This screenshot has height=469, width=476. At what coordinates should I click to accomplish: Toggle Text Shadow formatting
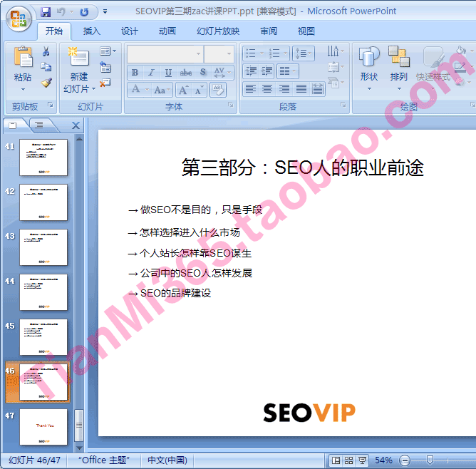[203, 73]
